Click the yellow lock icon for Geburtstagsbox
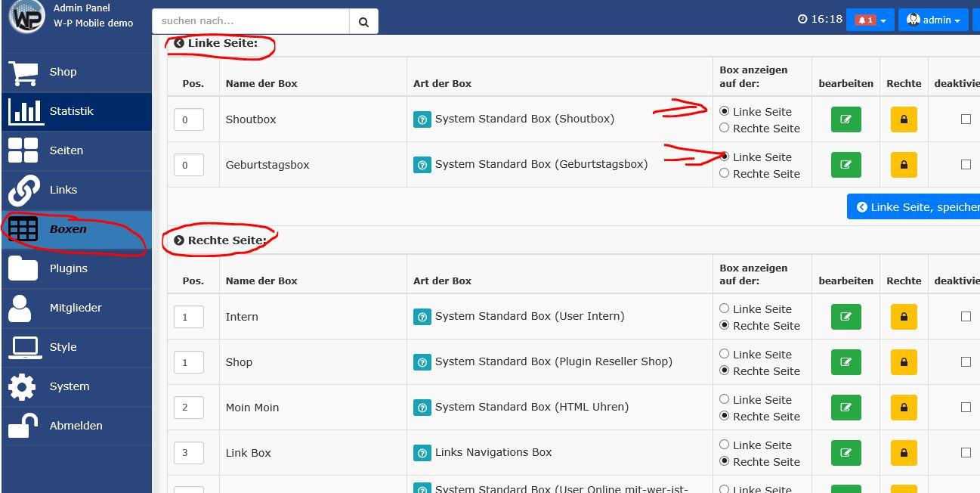The image size is (980, 493). [904, 165]
